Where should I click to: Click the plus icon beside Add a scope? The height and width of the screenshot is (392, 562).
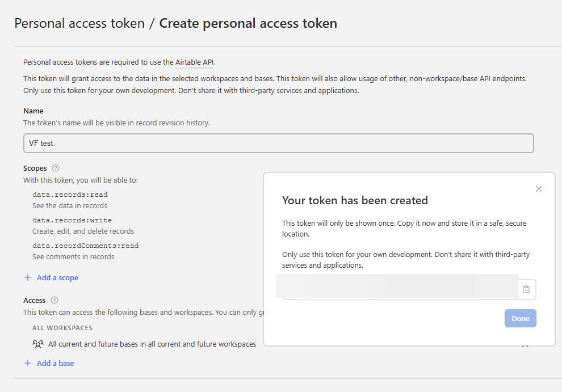tap(28, 278)
